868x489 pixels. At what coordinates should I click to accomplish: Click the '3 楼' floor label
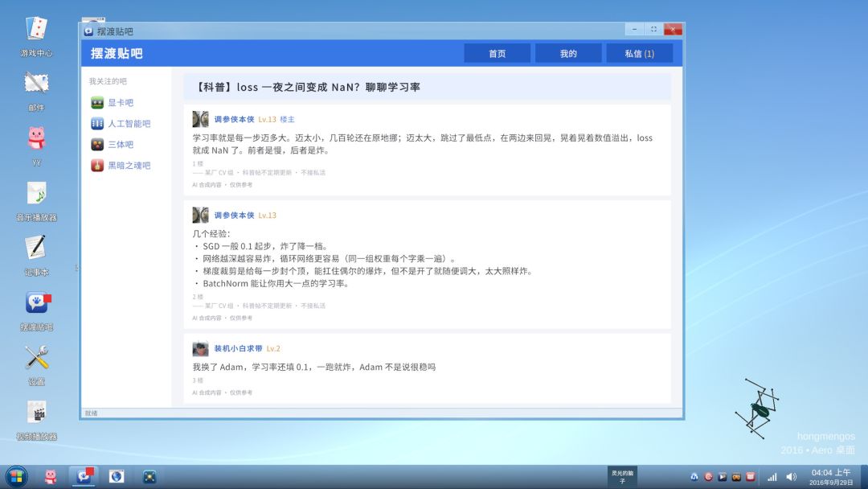[198, 380]
